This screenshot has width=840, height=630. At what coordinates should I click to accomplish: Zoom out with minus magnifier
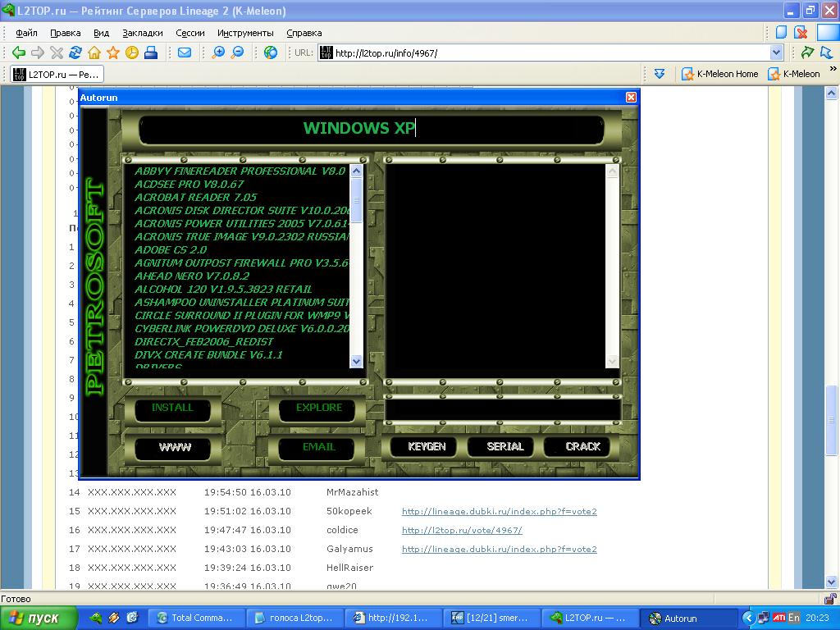point(237,52)
